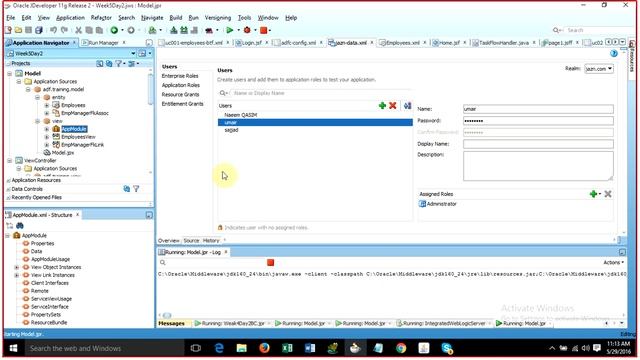Open Excel from the taskbar
This screenshot has width=640, height=360.
[x=287, y=348]
